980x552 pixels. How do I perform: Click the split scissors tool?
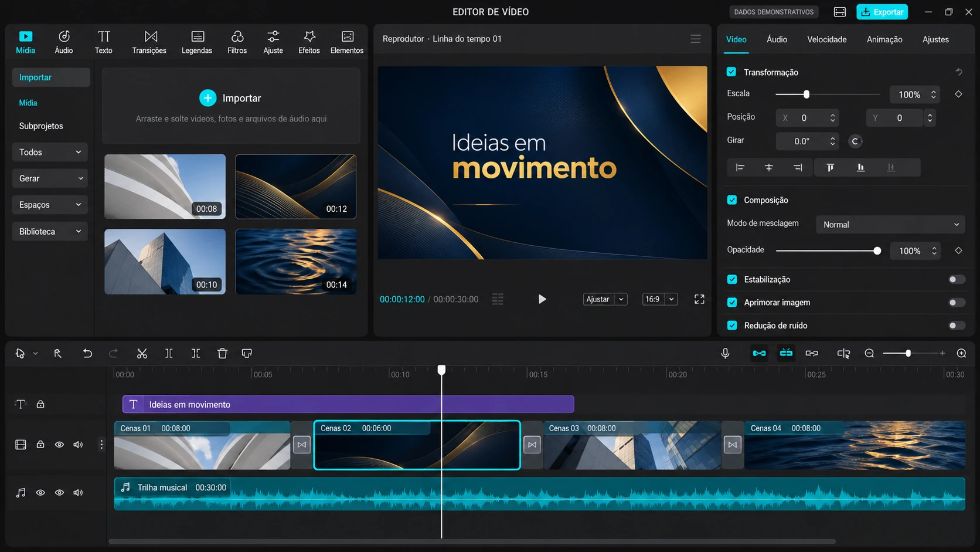[x=142, y=353]
